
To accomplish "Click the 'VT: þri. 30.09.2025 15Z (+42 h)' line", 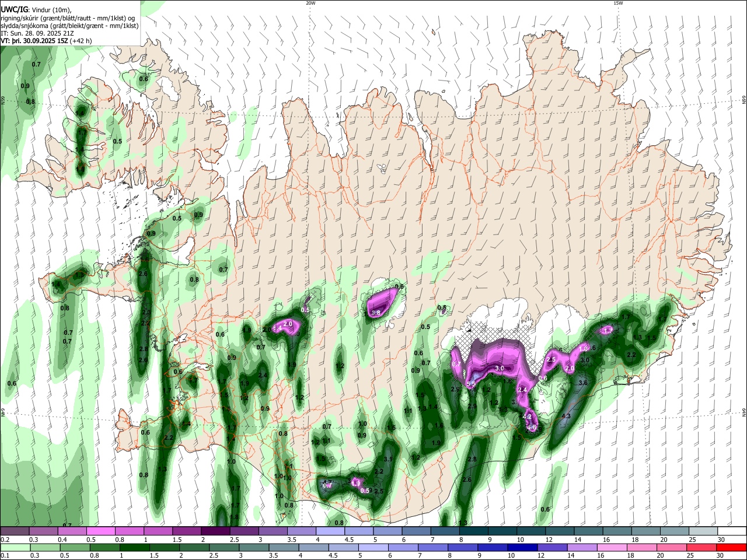I will 46,41.
